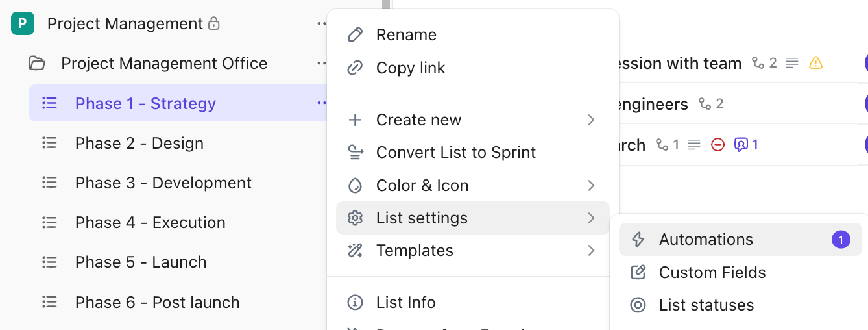868x330 pixels.
Task: Select Convert List to Sprint
Action: (x=455, y=153)
